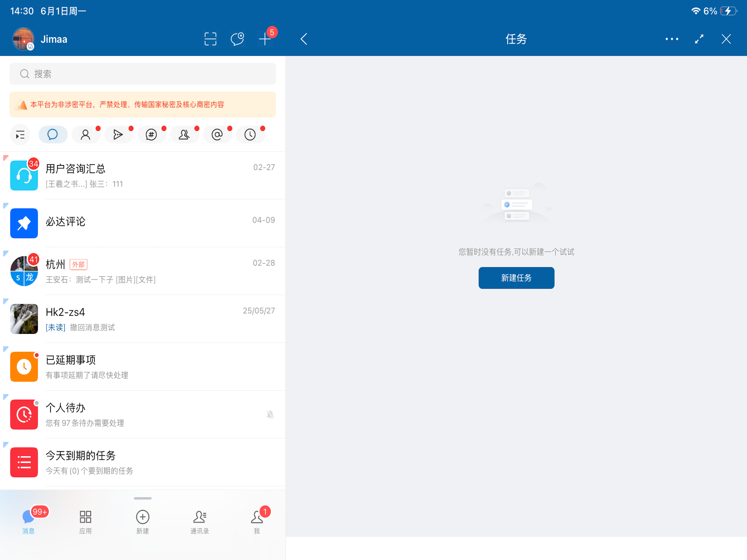Switch to the 消息 bottom tab
This screenshot has width=747, height=560.
pyautogui.click(x=28, y=522)
